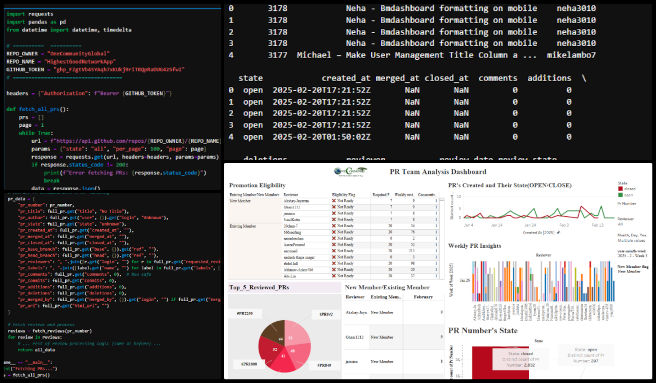656x383 pixels.
Task: Click 'Ghan1112' reviewer in New Member/Existing Member table
Action: point(354,337)
